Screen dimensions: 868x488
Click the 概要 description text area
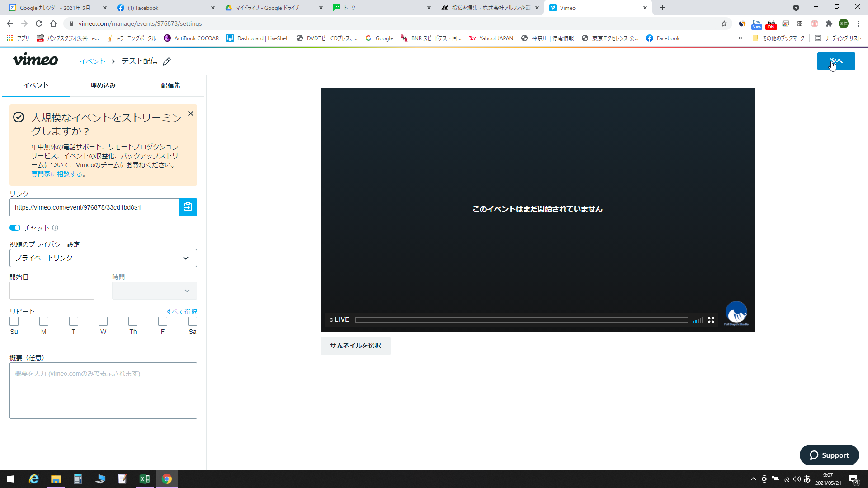103,391
